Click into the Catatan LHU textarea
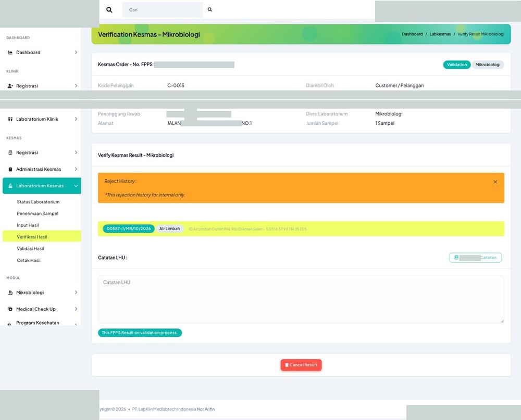Viewport: 521px width, 420px height. tap(301, 299)
